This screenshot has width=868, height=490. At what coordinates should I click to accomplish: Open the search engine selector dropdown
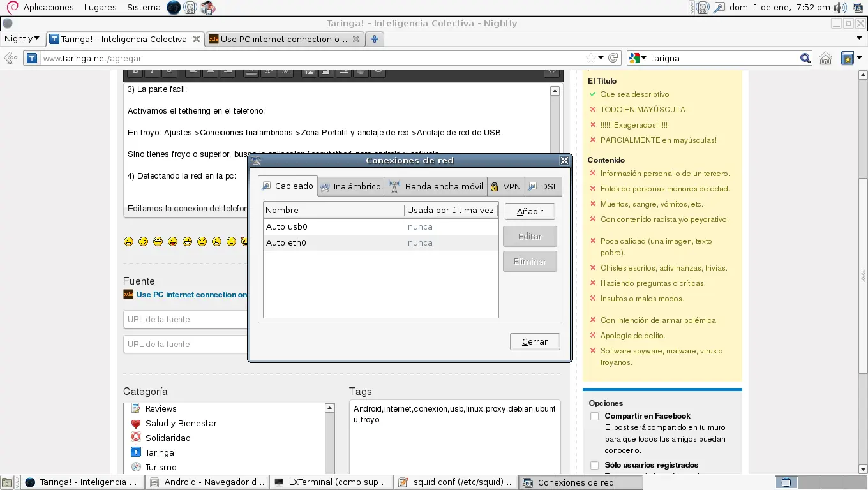[638, 58]
